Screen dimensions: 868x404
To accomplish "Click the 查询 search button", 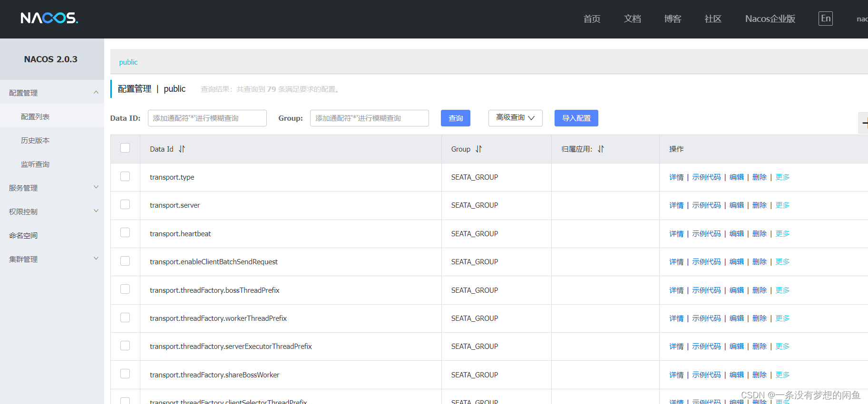I will pyautogui.click(x=456, y=118).
